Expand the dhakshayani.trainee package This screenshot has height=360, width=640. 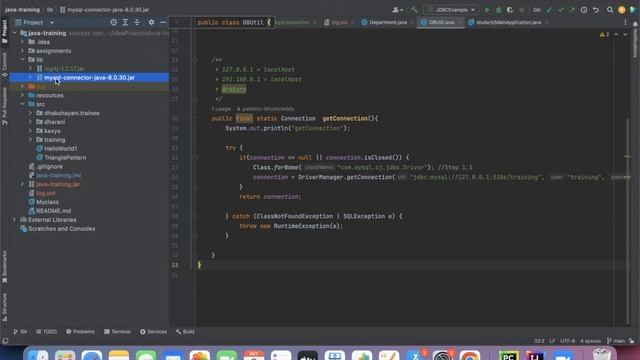[30, 113]
